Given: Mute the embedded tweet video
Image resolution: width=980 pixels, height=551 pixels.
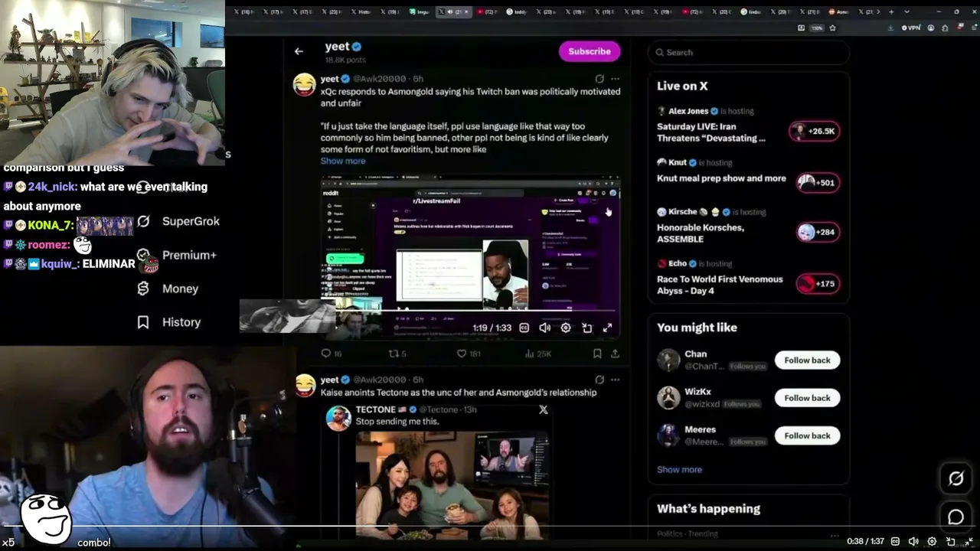Looking at the screenshot, I should point(545,328).
